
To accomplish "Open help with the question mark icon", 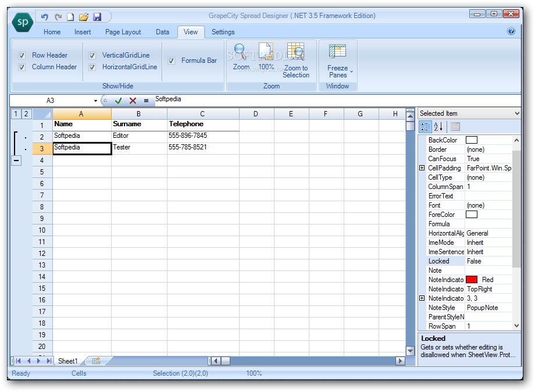I will point(511,31).
